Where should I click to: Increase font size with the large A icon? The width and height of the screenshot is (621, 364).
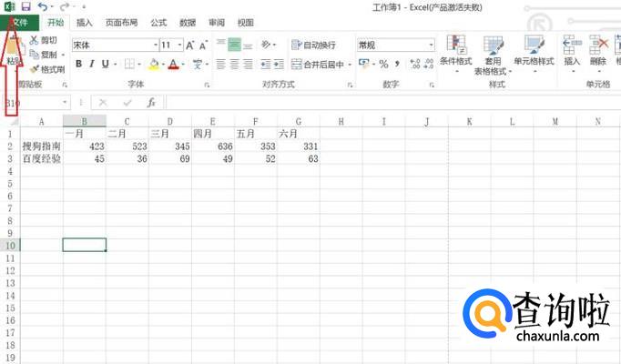[190, 45]
